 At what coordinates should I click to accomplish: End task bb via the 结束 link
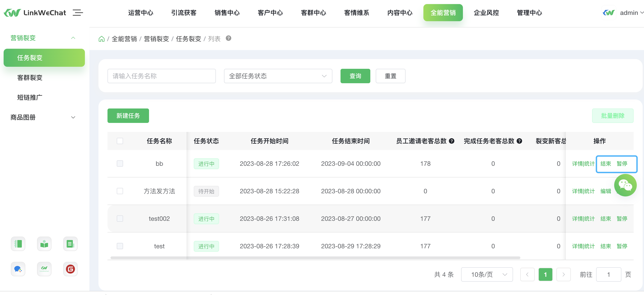click(606, 164)
